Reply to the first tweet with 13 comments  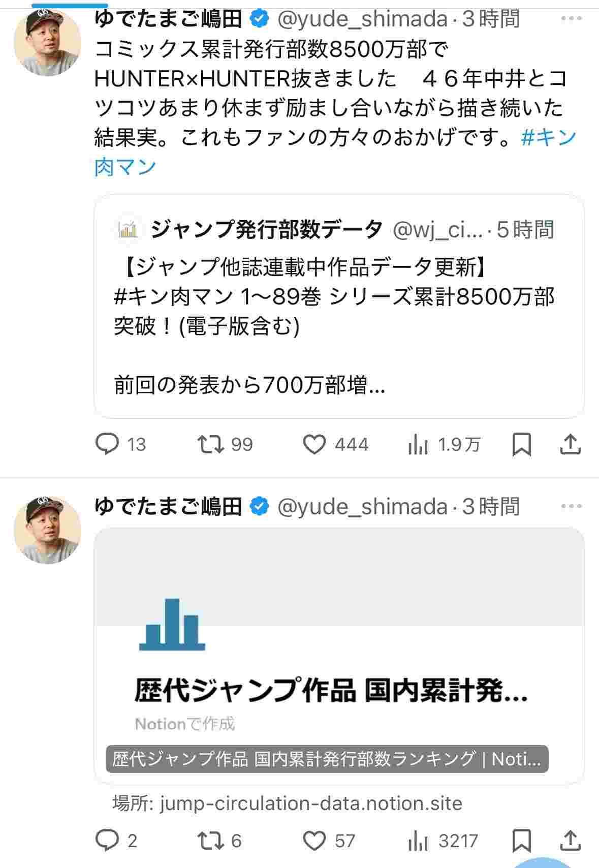pyautogui.click(x=107, y=444)
